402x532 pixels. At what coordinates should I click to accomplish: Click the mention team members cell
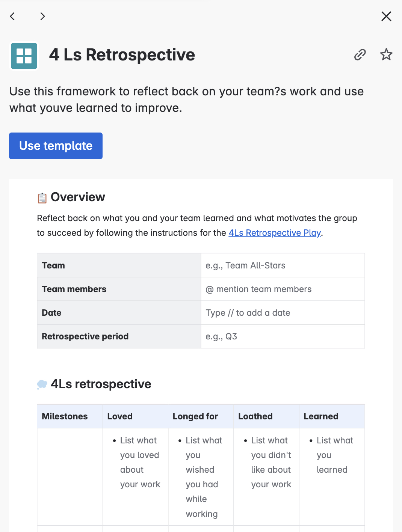click(x=283, y=289)
